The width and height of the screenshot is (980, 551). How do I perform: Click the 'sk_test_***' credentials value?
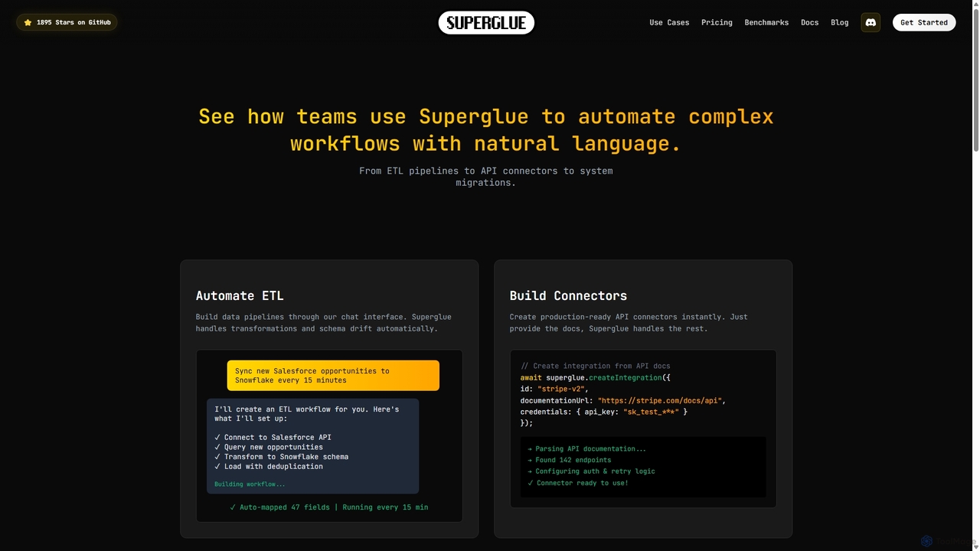pyautogui.click(x=652, y=412)
